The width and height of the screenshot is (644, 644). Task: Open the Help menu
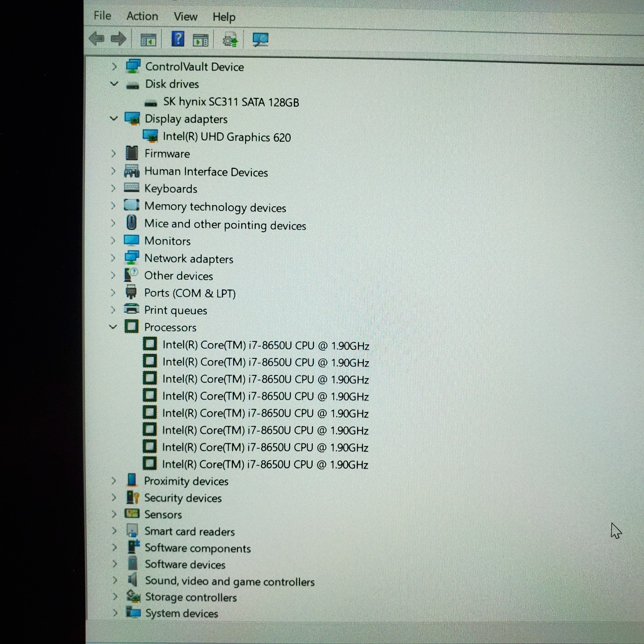224,17
